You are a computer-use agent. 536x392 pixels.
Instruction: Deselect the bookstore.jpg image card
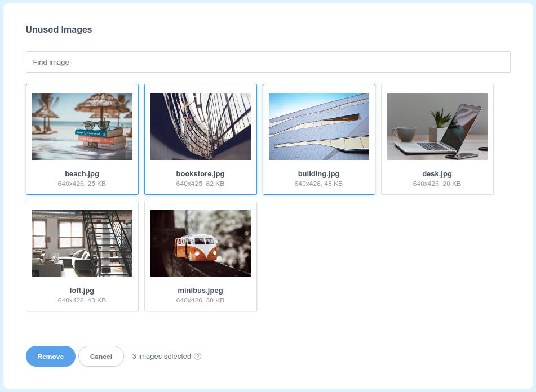201,139
